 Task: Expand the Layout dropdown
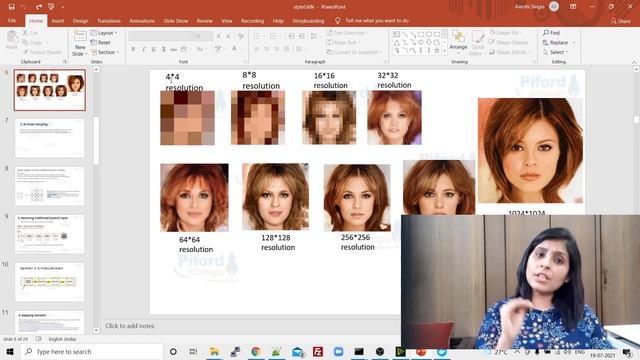[x=104, y=33]
